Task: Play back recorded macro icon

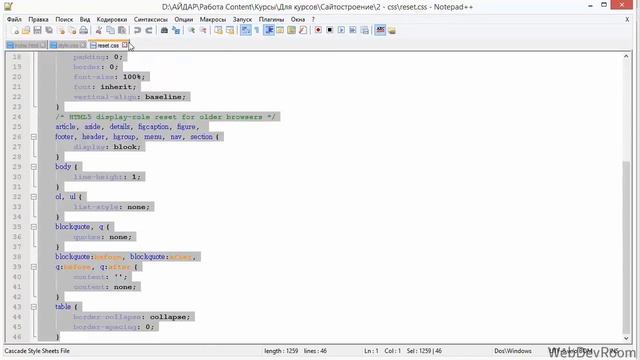Action: click(x=341, y=30)
